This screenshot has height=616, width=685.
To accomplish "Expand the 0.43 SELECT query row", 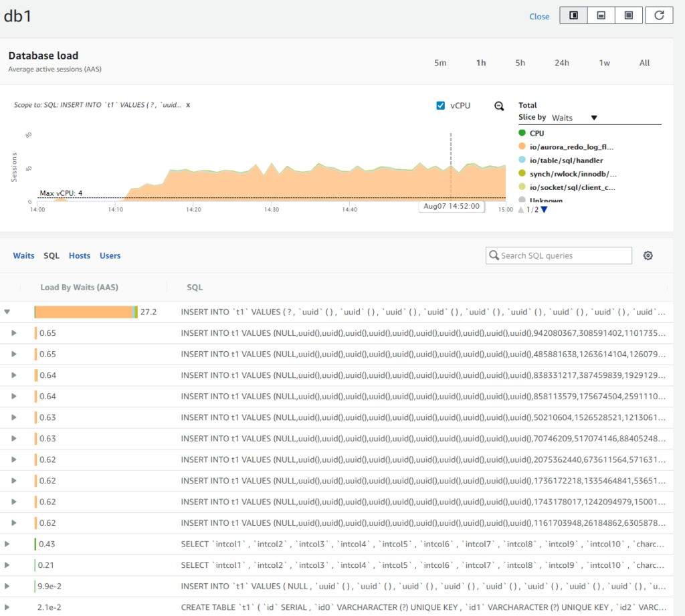I will click(x=7, y=544).
